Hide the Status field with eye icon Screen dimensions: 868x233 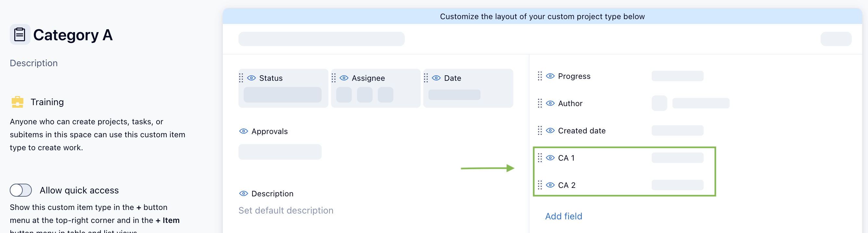coord(251,78)
